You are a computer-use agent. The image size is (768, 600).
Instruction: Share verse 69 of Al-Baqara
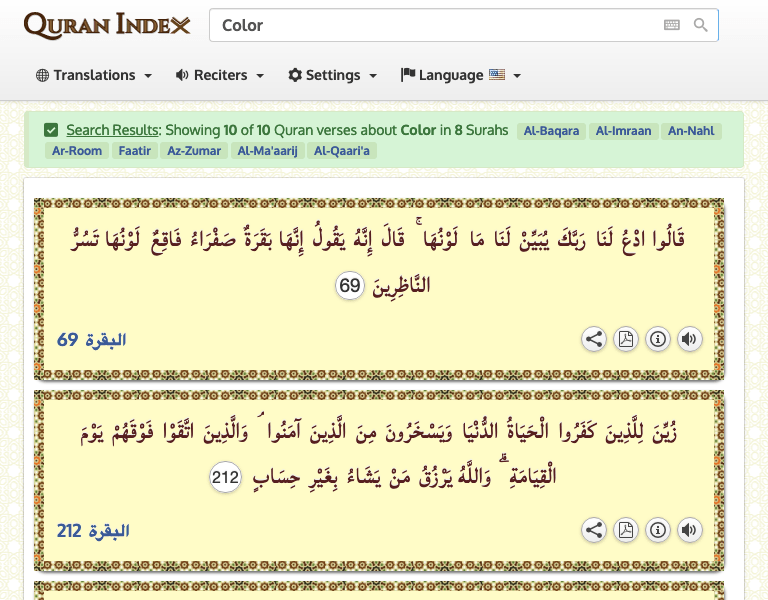point(594,339)
